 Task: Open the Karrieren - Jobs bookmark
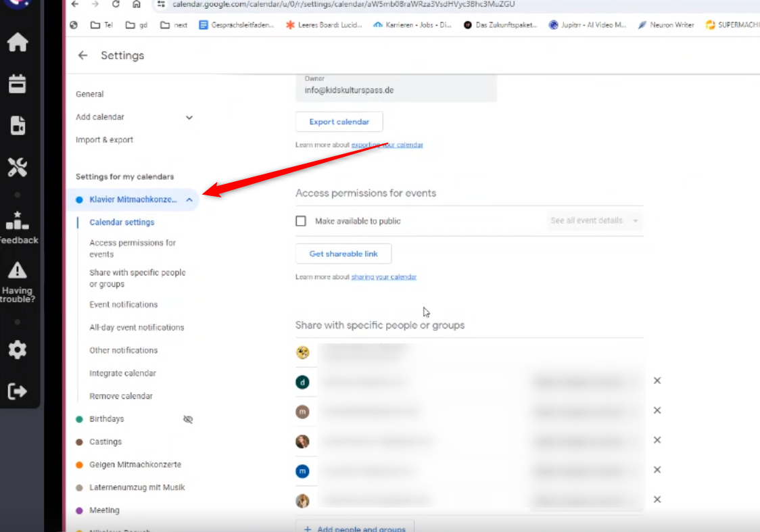pos(412,25)
